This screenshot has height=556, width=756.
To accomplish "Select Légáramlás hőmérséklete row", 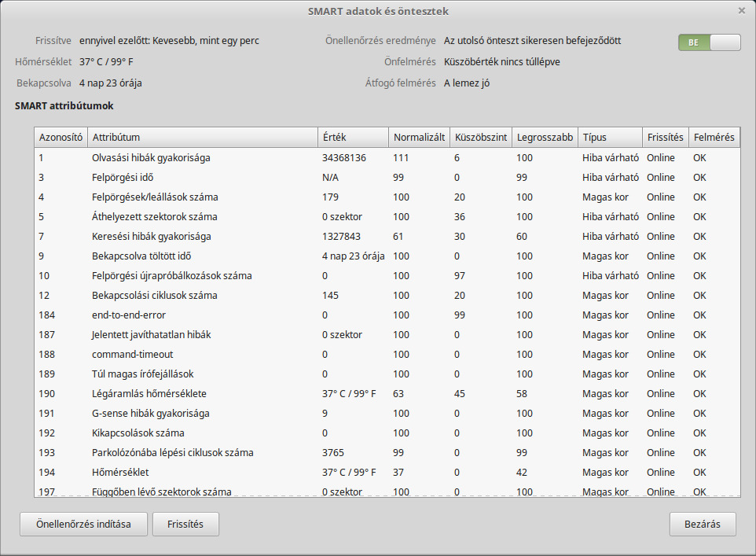I will [x=387, y=394].
